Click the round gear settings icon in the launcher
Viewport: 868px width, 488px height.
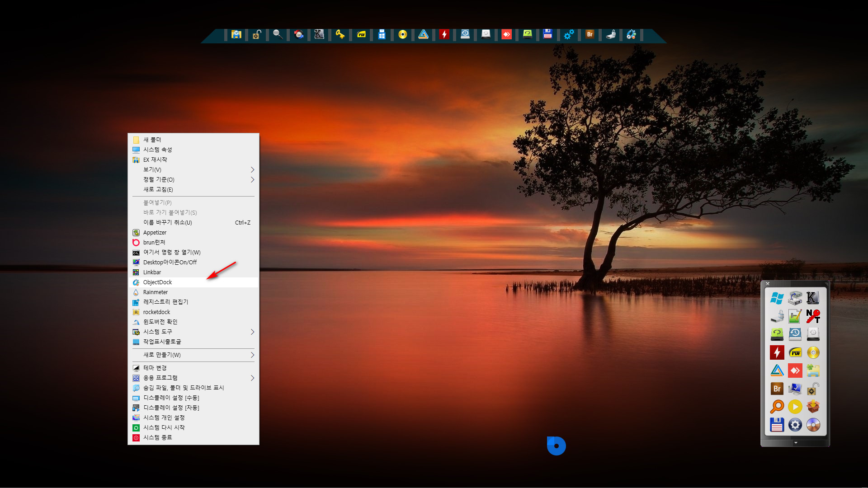(x=795, y=425)
